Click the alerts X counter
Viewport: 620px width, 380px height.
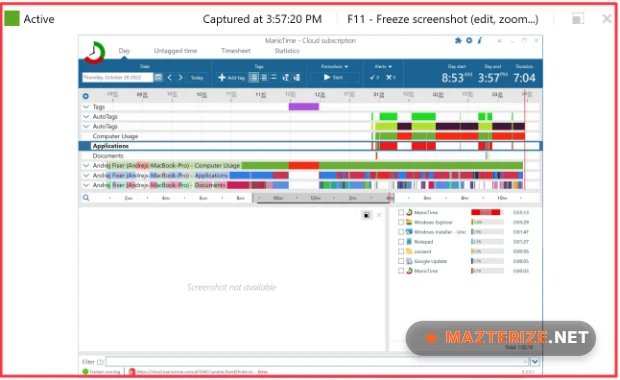coord(390,78)
